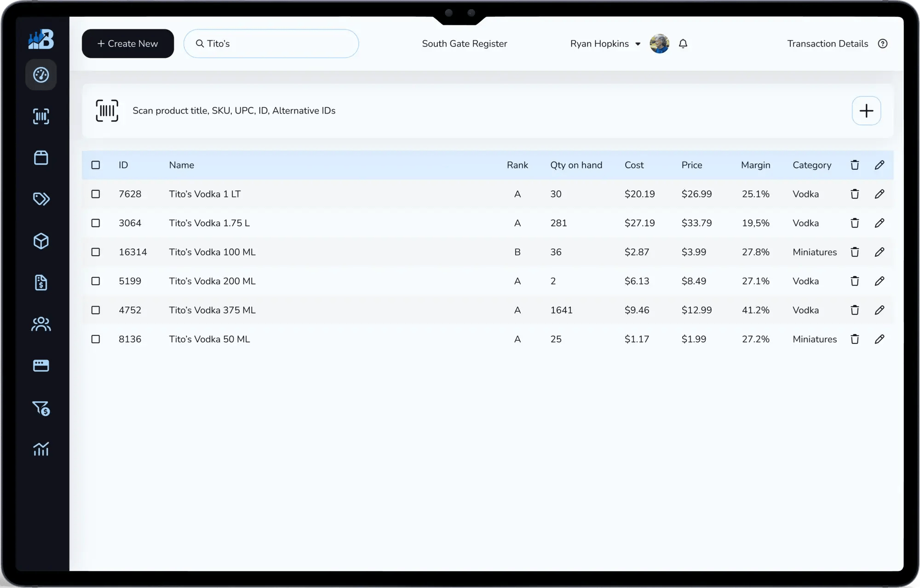Sort by the Margin column header
The image size is (920, 588).
(755, 165)
